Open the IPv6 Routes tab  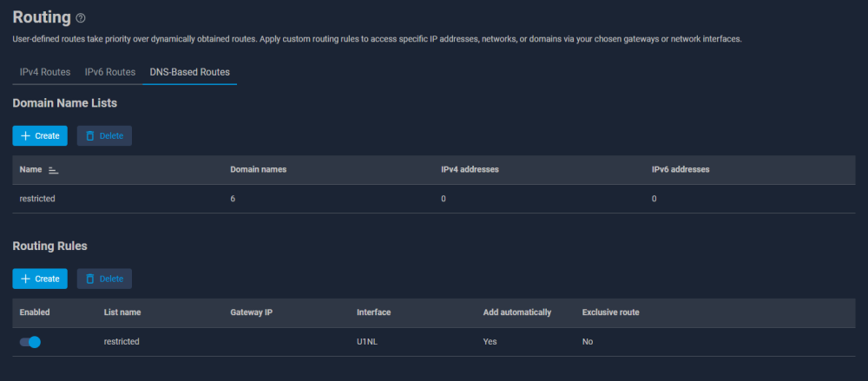point(110,72)
